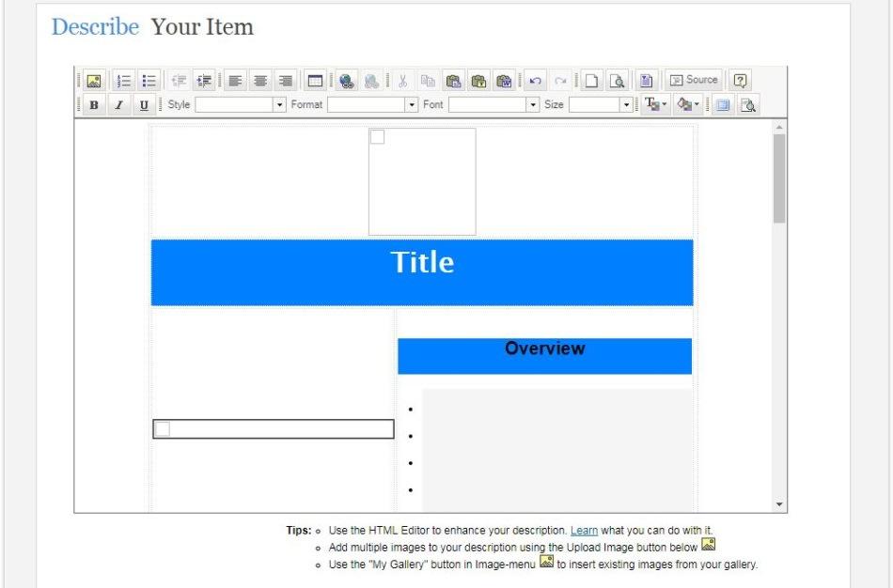Click the find/search document icon in second toolbar row
The width and height of the screenshot is (893, 588).
[x=748, y=105]
